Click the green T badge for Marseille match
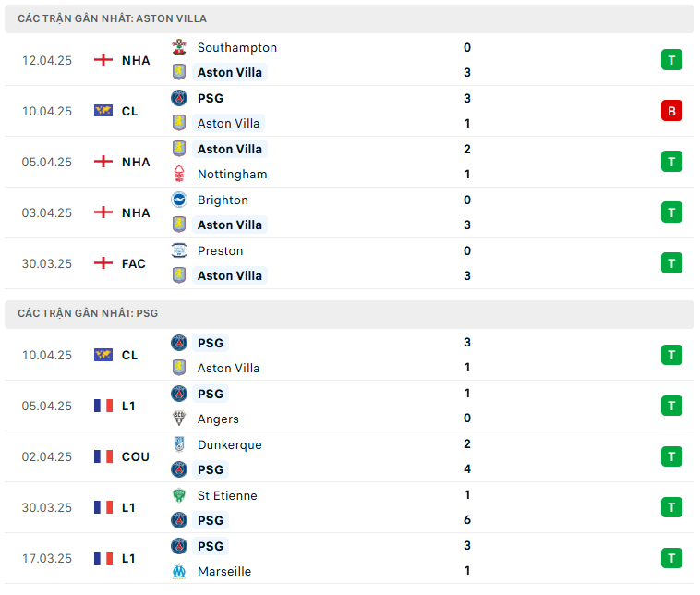 pyautogui.click(x=671, y=558)
